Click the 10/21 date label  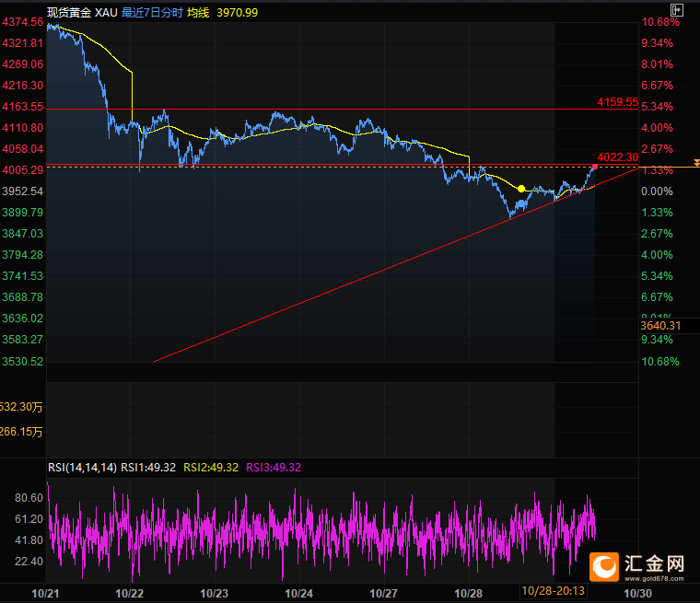click(x=45, y=593)
